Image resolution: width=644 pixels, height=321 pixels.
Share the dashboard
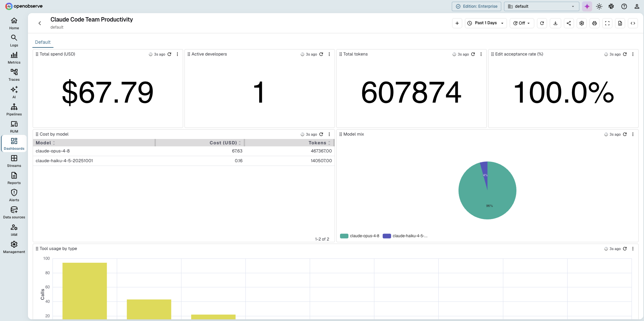[569, 23]
